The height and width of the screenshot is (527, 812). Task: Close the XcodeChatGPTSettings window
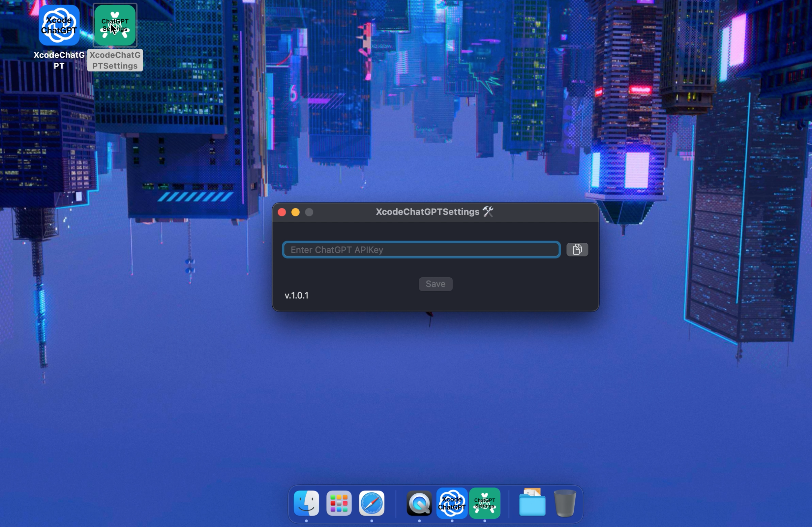(282, 212)
